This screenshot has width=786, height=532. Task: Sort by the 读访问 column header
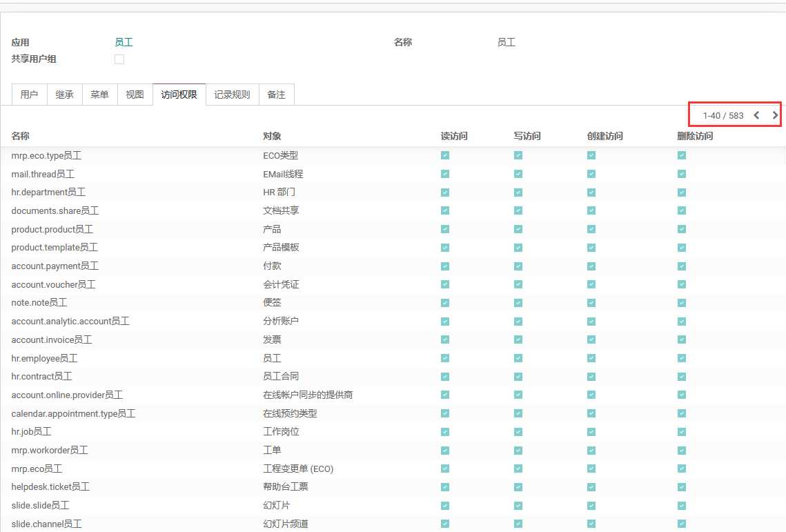[454, 136]
